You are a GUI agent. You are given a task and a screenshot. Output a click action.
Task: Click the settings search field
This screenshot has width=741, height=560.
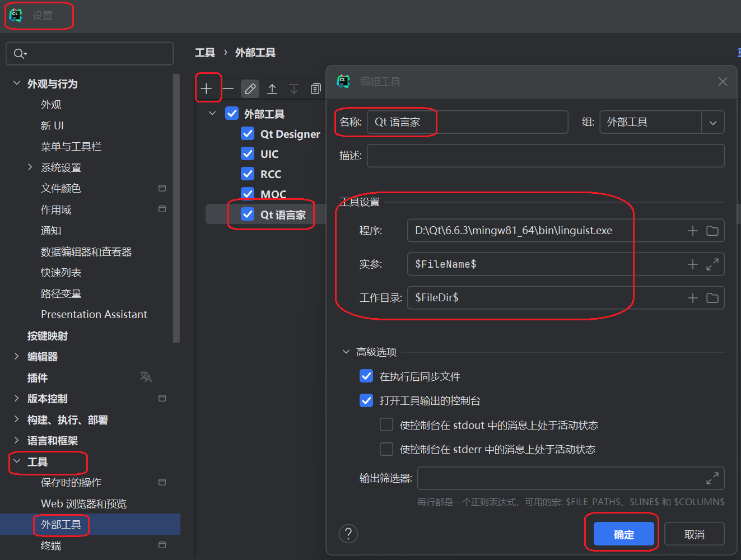90,54
